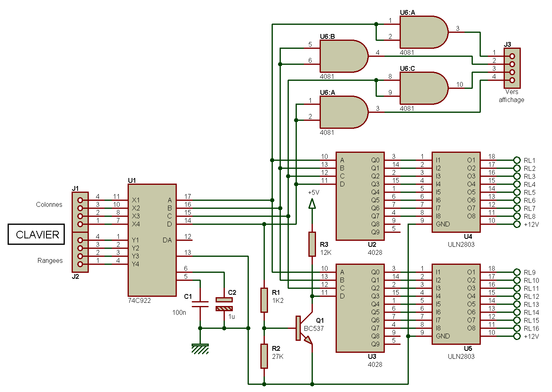The image size is (552, 392).
Task: Select the "Q1" reference label
Action: pyautogui.click(x=320, y=320)
